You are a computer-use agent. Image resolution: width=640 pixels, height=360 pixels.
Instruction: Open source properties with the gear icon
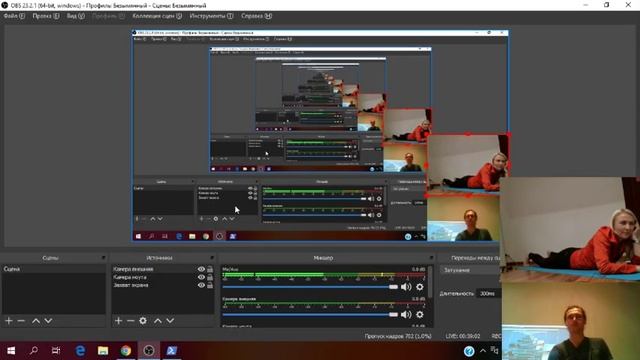143,321
